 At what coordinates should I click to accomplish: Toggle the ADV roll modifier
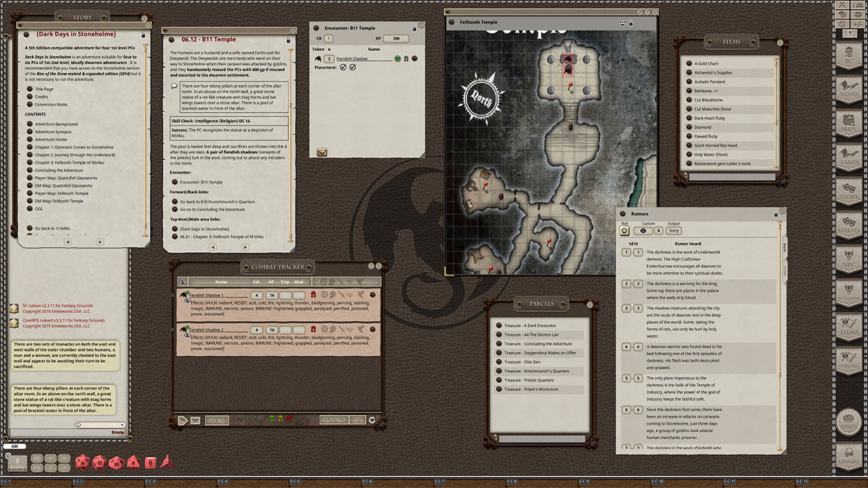(37, 459)
